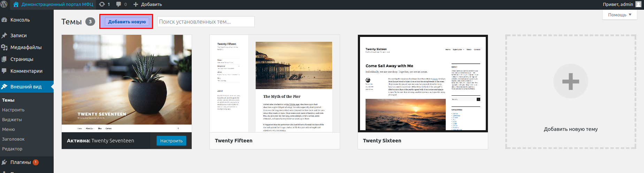Open Записи section

tap(18, 36)
